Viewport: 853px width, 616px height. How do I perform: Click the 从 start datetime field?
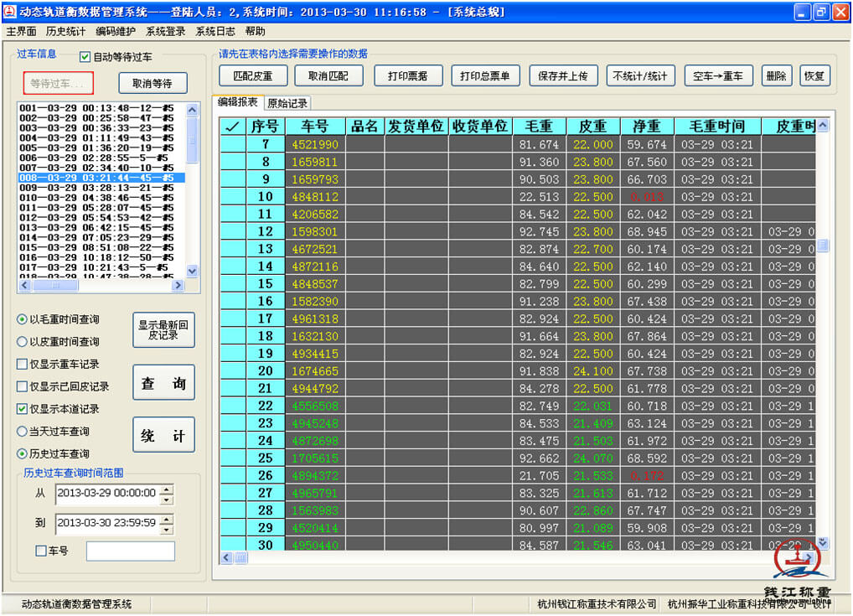[108, 494]
